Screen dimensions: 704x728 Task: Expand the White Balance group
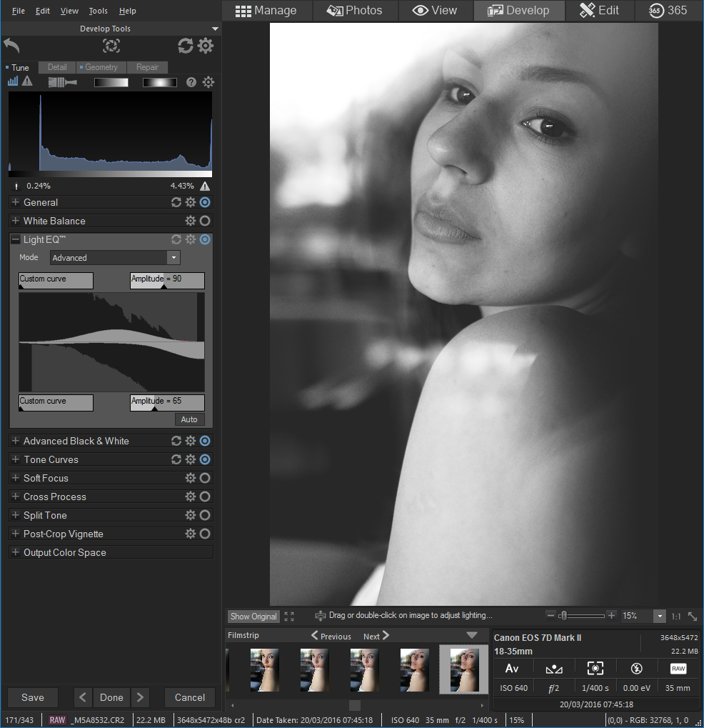(15, 221)
